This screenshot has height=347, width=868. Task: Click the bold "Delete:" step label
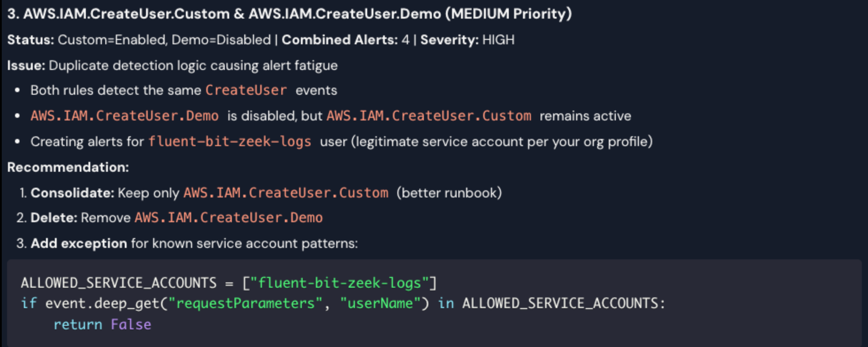(x=54, y=218)
